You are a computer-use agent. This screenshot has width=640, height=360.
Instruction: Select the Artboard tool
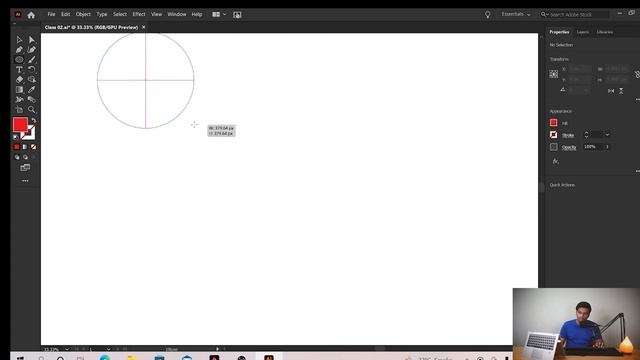[19, 109]
